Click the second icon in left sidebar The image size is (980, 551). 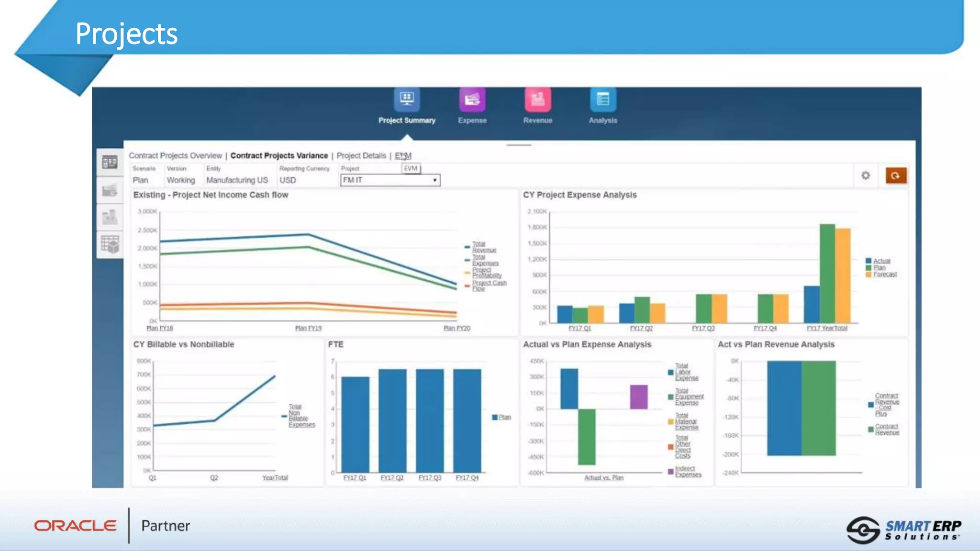(x=110, y=190)
